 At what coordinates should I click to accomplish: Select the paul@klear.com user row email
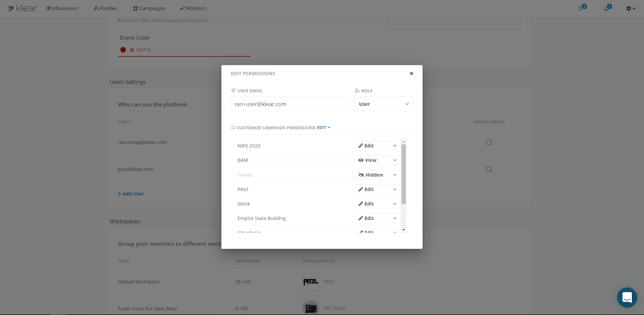click(135, 170)
